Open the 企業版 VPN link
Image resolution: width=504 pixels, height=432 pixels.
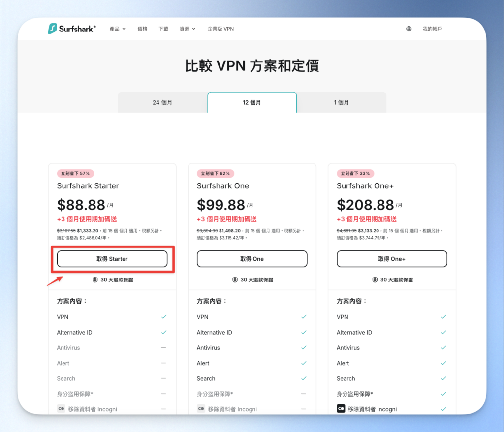tap(220, 29)
